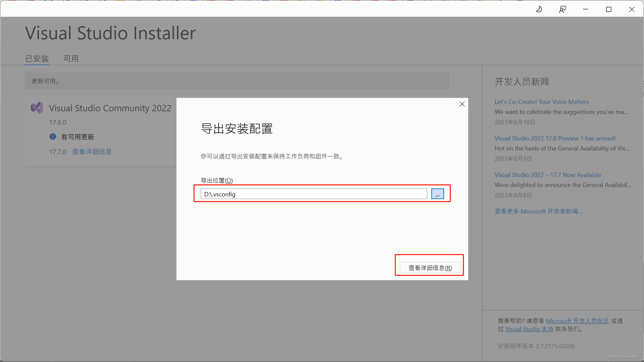The image size is (644, 362).
Task: Close the Visual Studio Installer window
Action: (632, 9)
